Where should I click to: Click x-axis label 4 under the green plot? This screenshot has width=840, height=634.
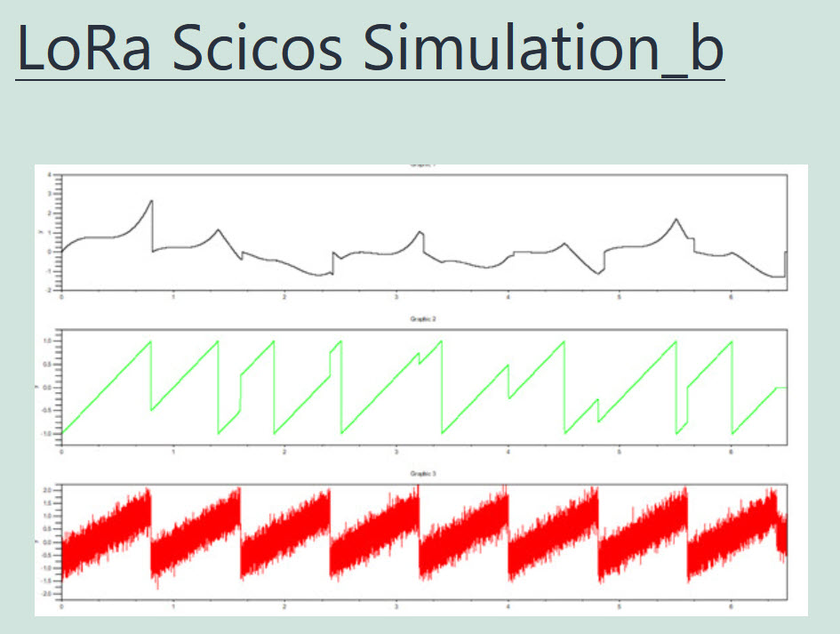coord(508,452)
